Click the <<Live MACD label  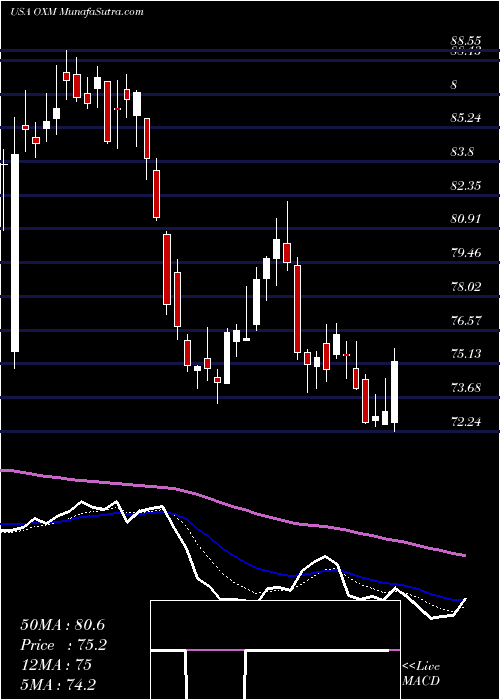click(421, 674)
